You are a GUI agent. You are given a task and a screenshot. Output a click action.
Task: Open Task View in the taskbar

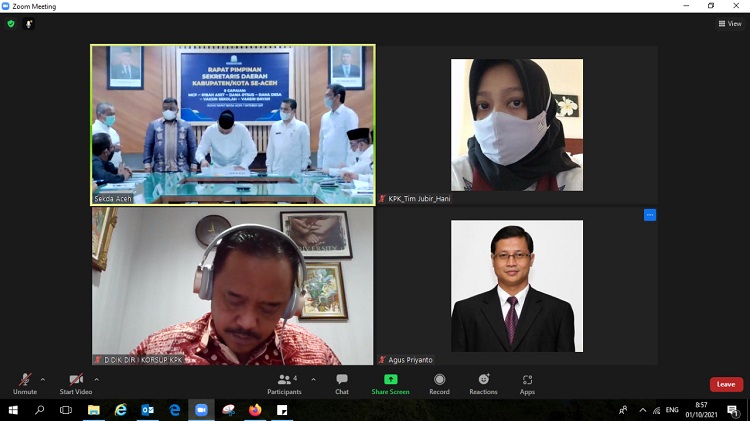tap(66, 410)
